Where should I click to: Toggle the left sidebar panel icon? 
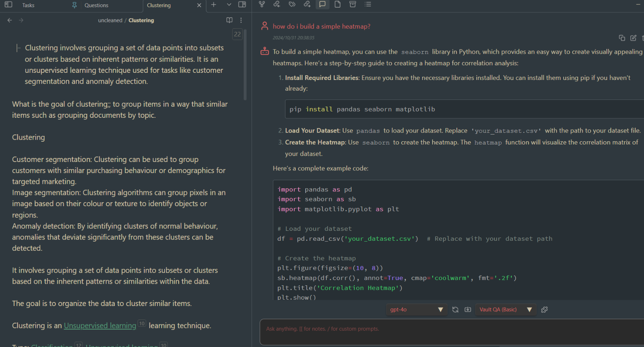pyautogui.click(x=8, y=5)
